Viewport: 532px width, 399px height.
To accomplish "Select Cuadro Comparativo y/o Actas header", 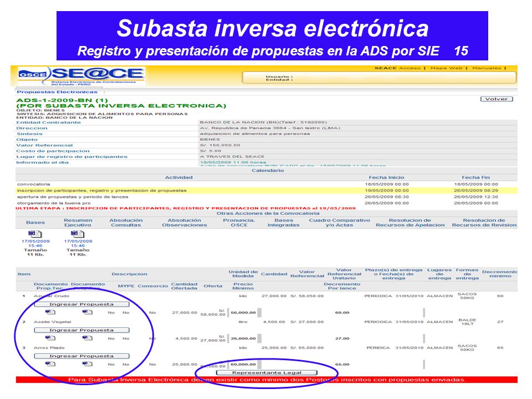I will (339, 223).
